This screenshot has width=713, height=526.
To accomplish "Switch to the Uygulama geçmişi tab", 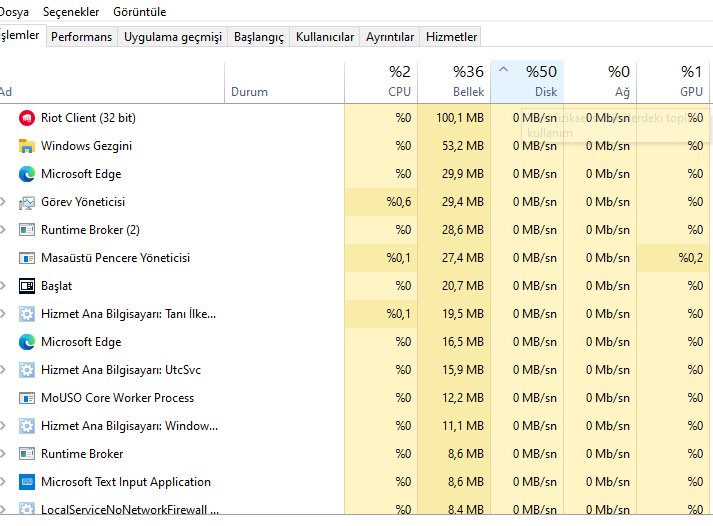I will [173, 37].
